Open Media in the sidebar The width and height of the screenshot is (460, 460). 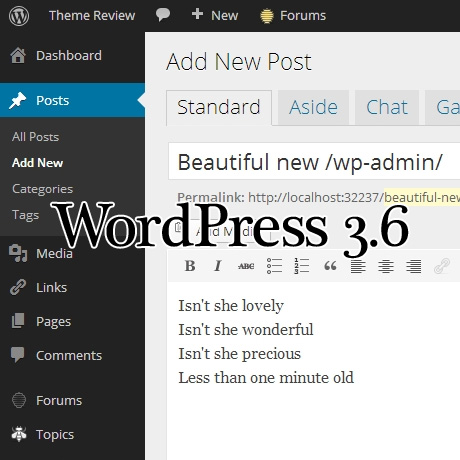point(54,254)
